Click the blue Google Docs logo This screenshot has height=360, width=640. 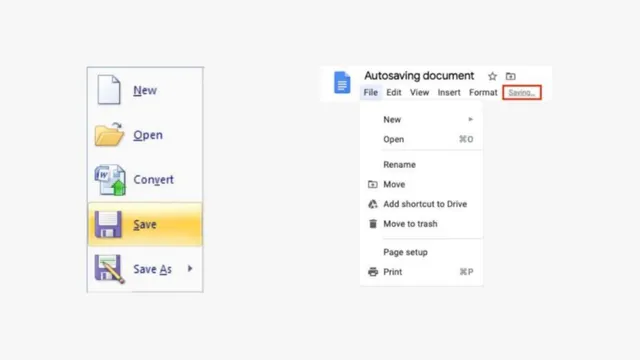point(342,82)
